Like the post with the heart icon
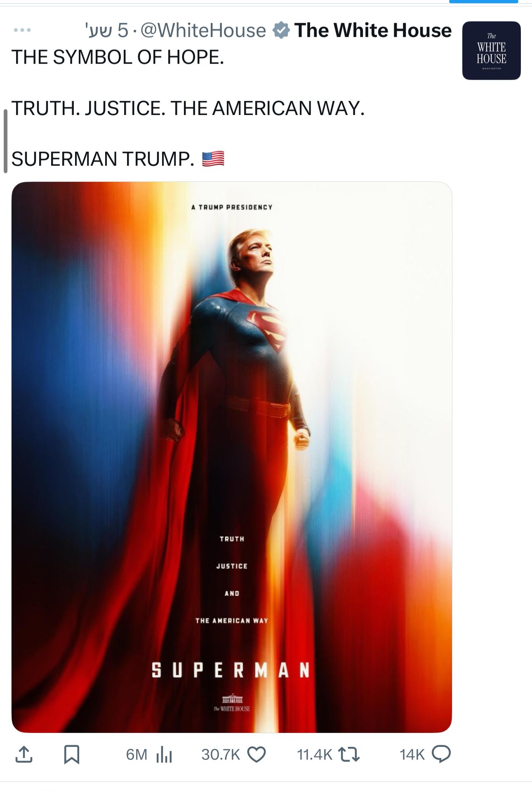 pyautogui.click(x=257, y=755)
